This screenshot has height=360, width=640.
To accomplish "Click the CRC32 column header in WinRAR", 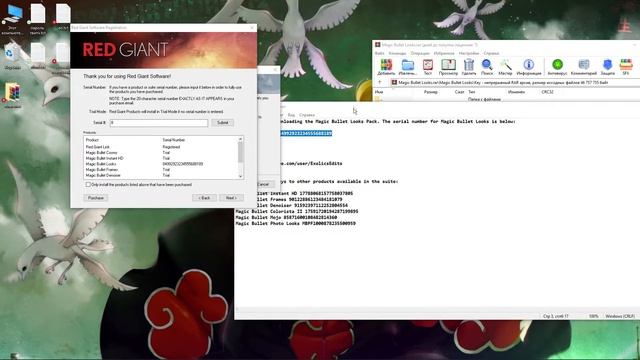I will 547,92.
